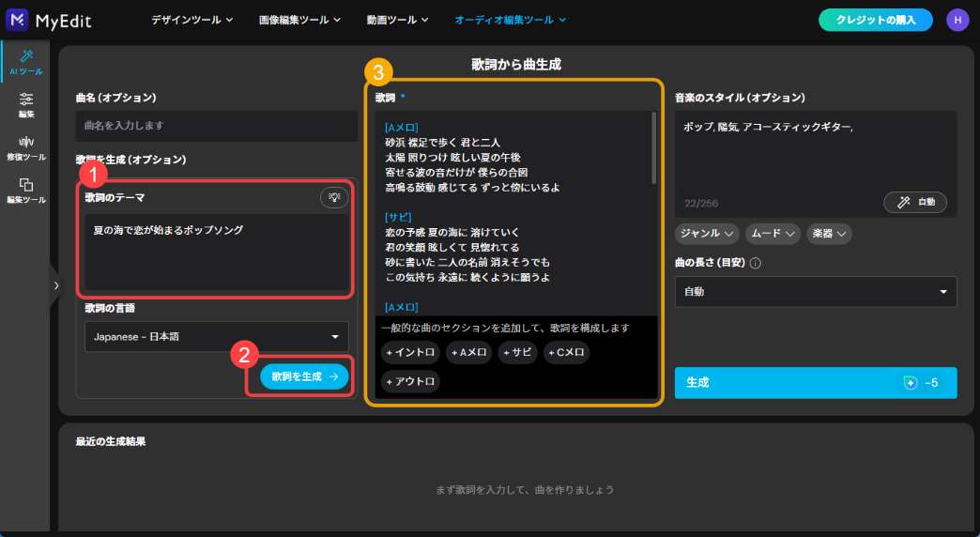Click the 自動 magic wand style button
Image resolution: width=980 pixels, height=537 pixels.
915,202
